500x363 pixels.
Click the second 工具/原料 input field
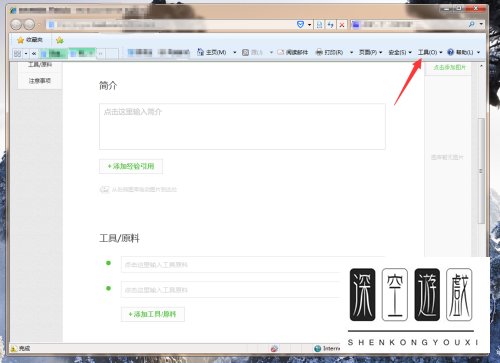pos(231,290)
